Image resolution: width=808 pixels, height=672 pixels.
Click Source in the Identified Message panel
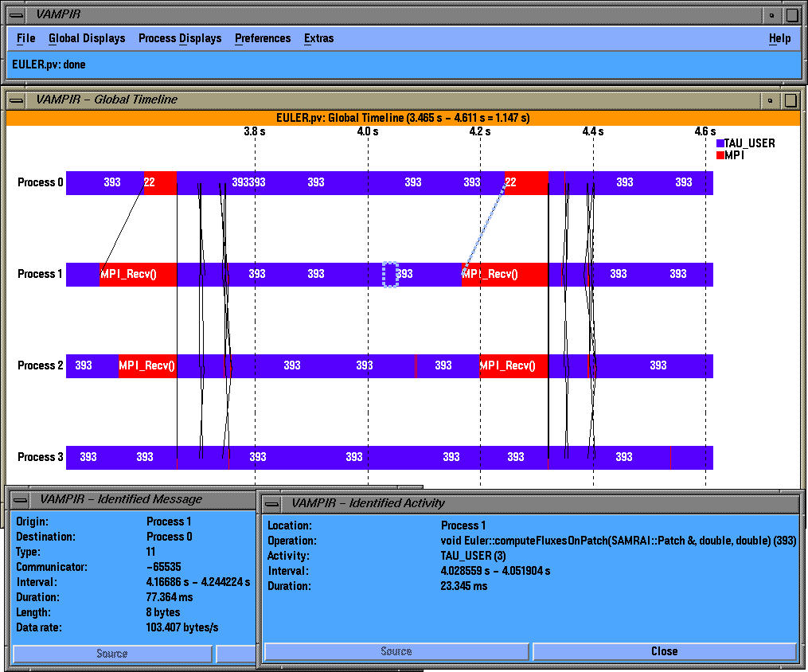[111, 651]
